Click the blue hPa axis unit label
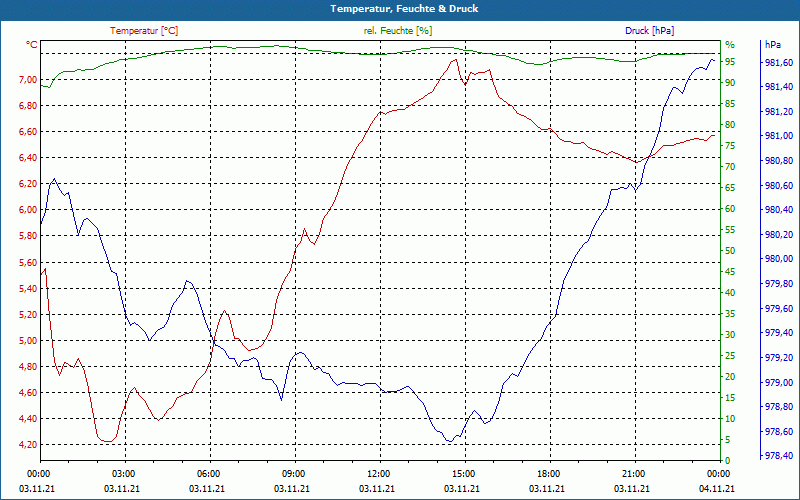 click(773, 45)
